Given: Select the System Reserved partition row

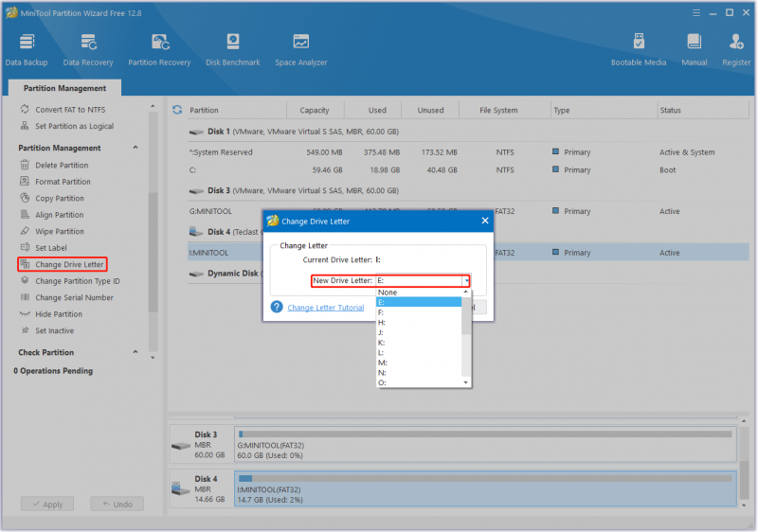Looking at the screenshot, I should [468, 152].
